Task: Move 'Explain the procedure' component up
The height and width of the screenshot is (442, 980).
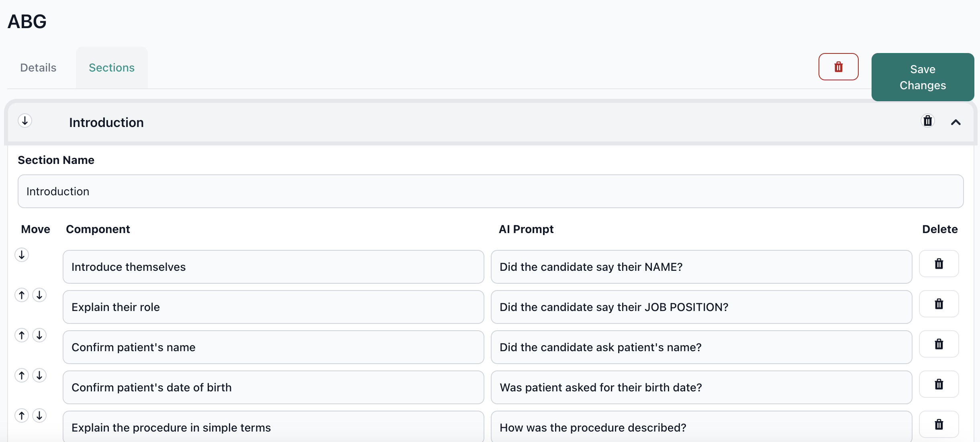Action: [x=22, y=415]
